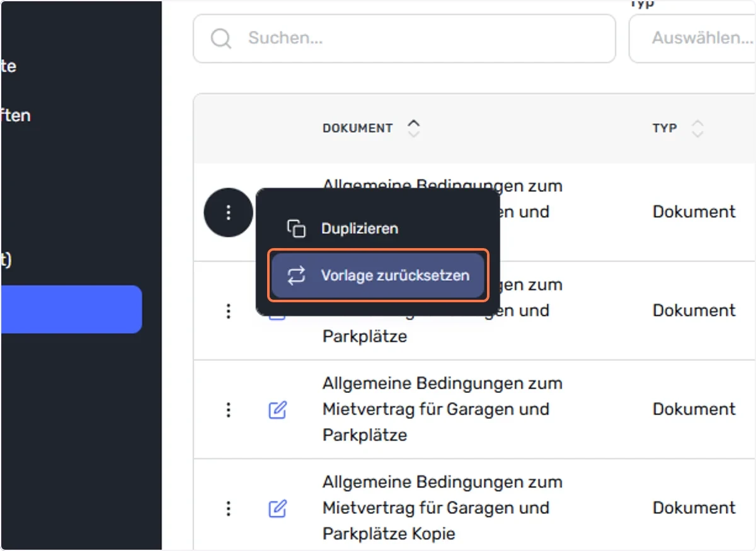Click the magnifier icon in the search field

click(x=220, y=38)
